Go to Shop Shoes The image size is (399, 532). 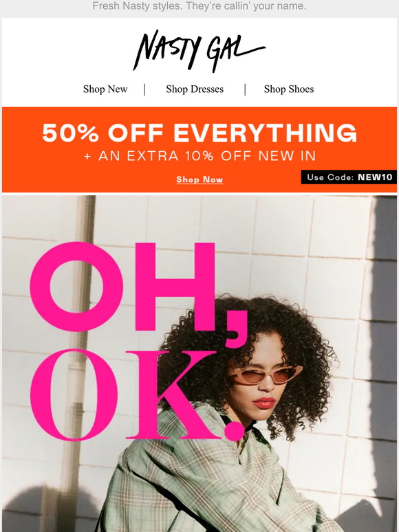coord(289,89)
